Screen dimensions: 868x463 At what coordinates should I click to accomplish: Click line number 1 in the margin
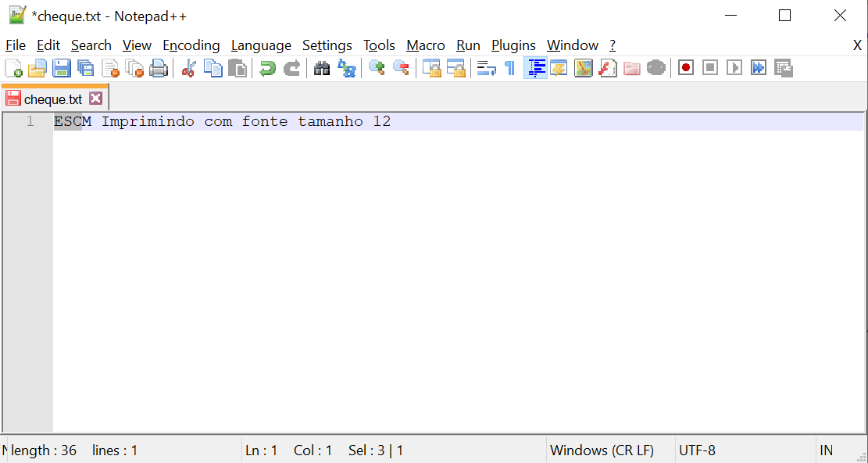pyautogui.click(x=30, y=121)
